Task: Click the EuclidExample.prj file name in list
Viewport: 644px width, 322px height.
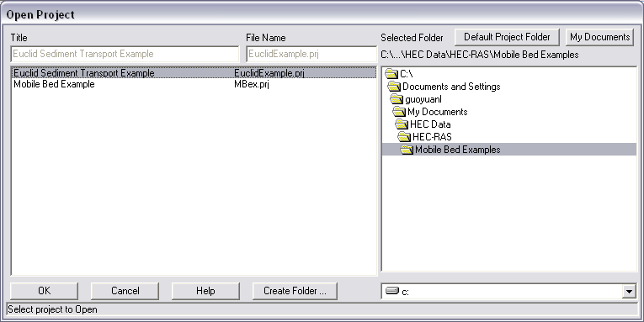Action: (x=269, y=73)
